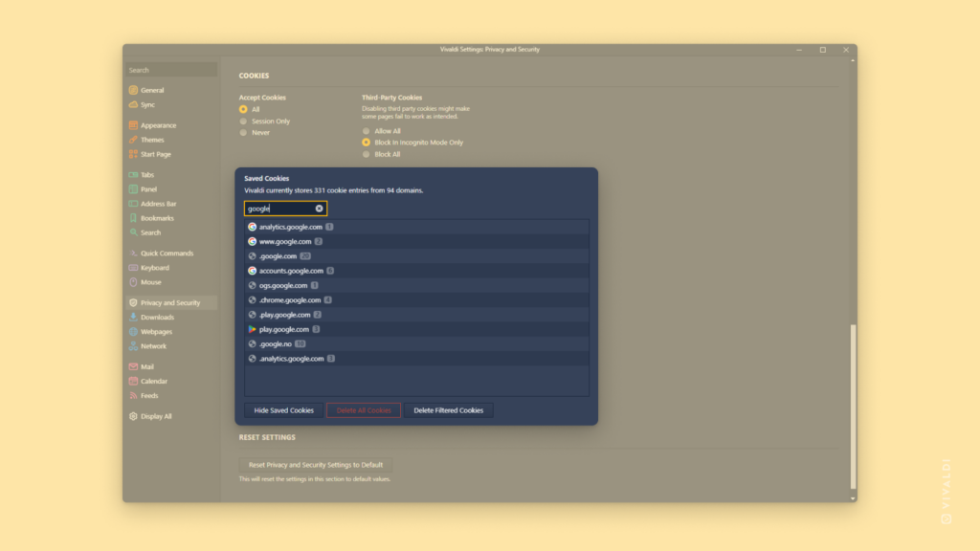Open the Downloads settings icon
This screenshot has width=980, height=551.
pos(133,317)
